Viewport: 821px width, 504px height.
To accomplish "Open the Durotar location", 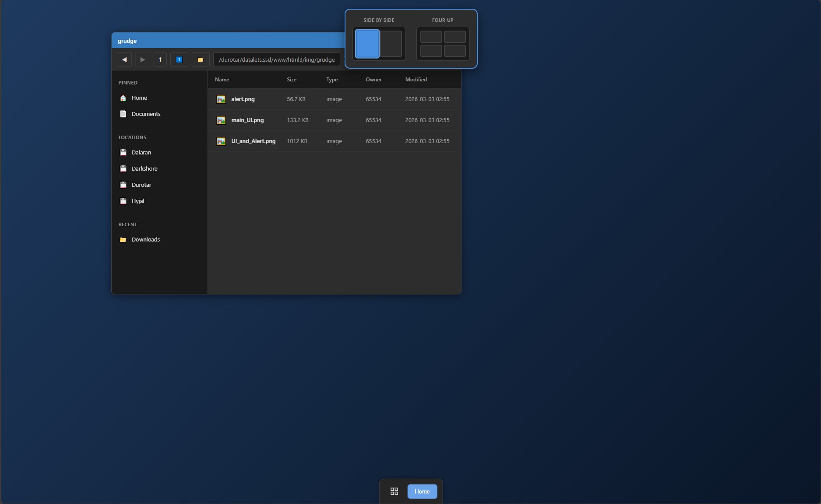I will tap(141, 185).
